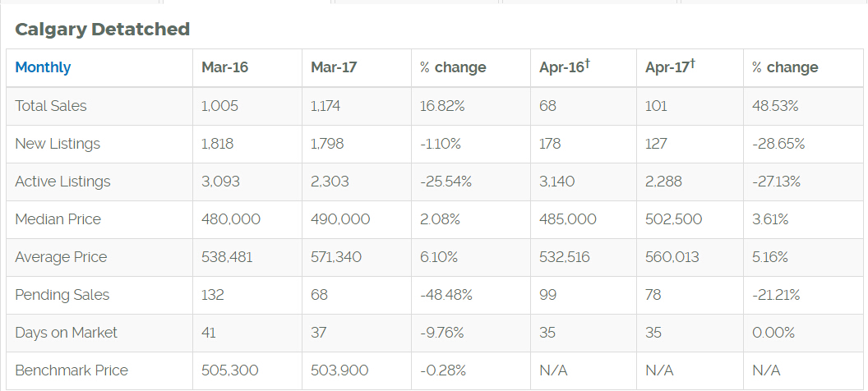Click the Apr-17 column header

tap(671, 67)
